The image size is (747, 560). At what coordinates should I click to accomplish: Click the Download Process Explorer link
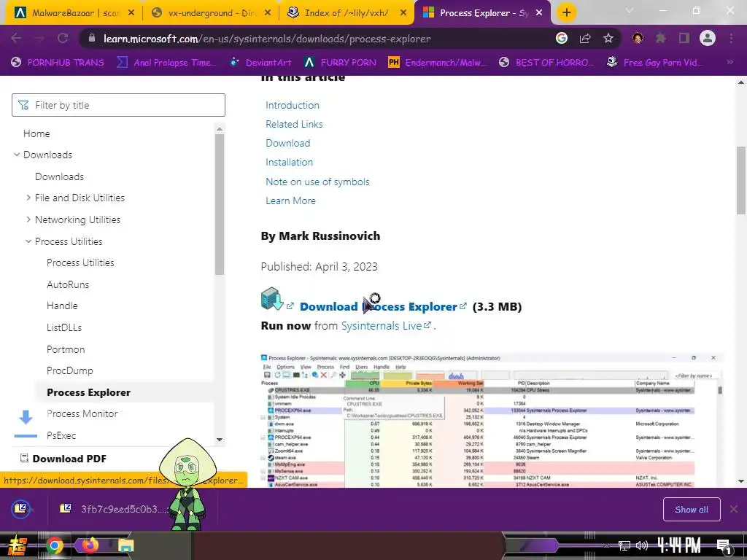(379, 307)
